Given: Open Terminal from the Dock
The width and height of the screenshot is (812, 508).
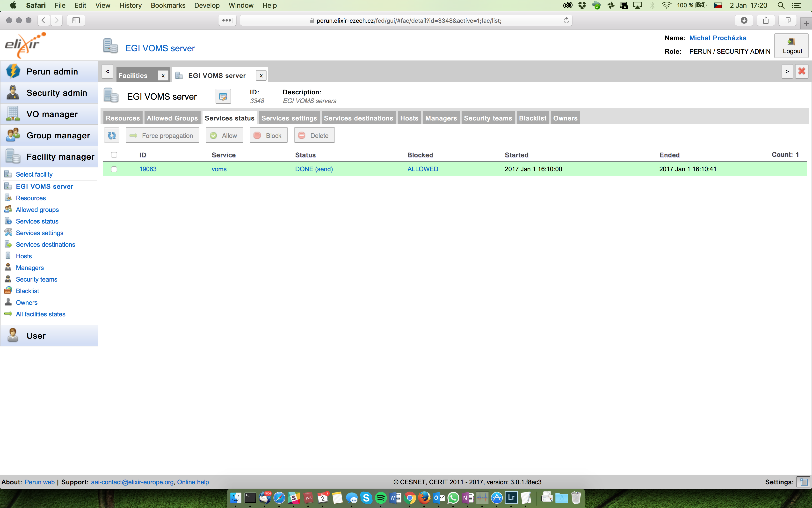Looking at the screenshot, I should 250,498.
